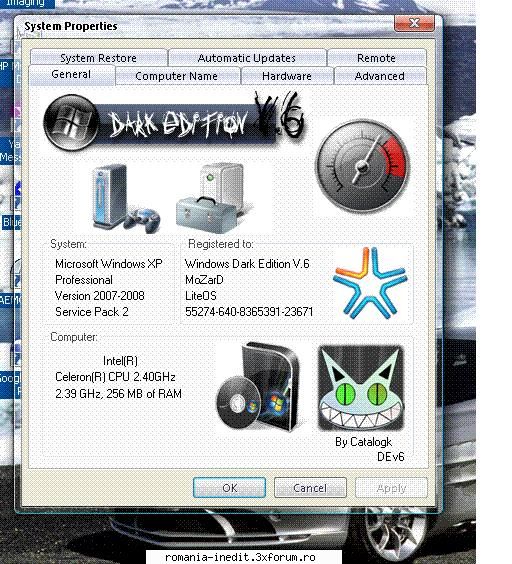Click the System Properties title bar
Image resolution: width=512 pixels, height=564 pixels.
coord(205,26)
